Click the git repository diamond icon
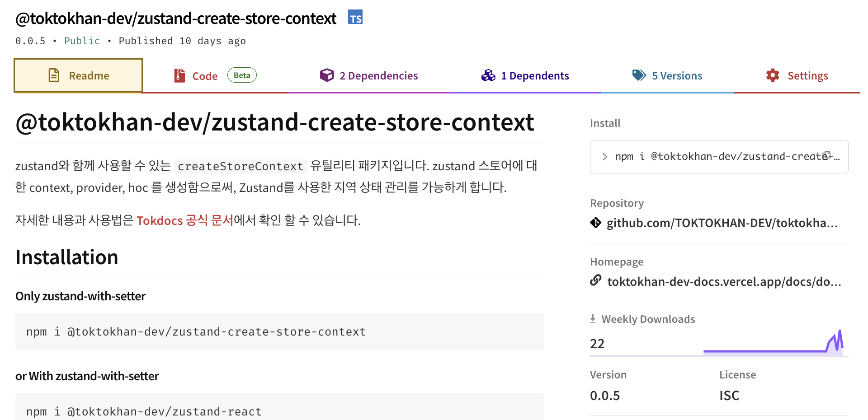The image size is (868, 420). pos(595,223)
